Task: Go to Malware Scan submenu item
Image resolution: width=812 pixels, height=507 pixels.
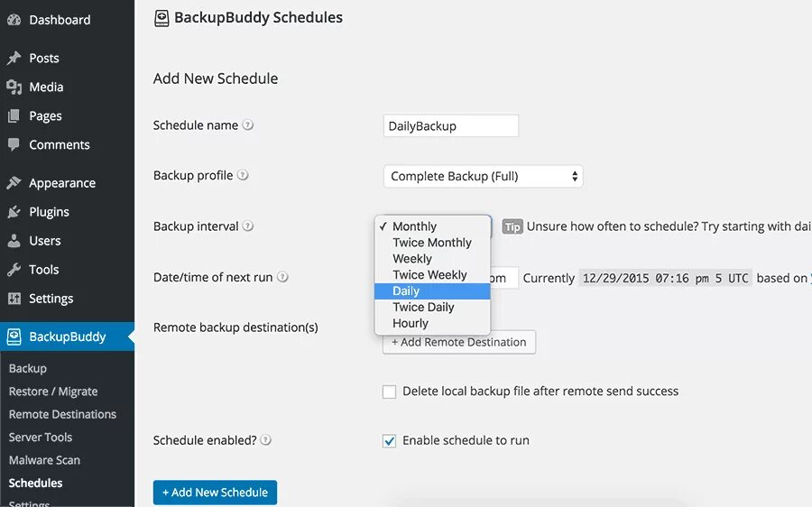Action: [x=44, y=460]
